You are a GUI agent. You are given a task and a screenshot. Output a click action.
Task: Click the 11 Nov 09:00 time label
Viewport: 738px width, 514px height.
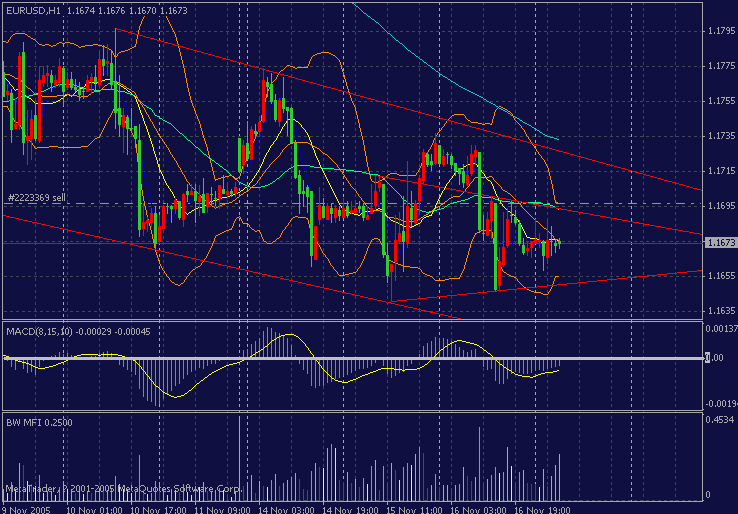click(223, 510)
